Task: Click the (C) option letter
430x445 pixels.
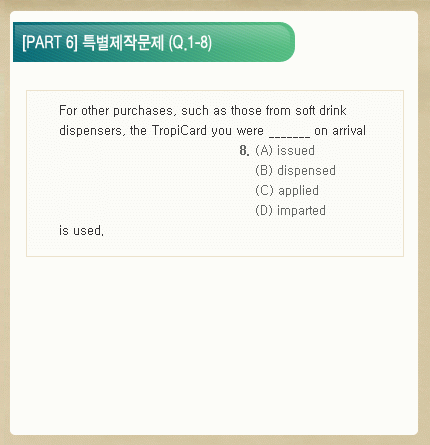Action: pos(264,191)
